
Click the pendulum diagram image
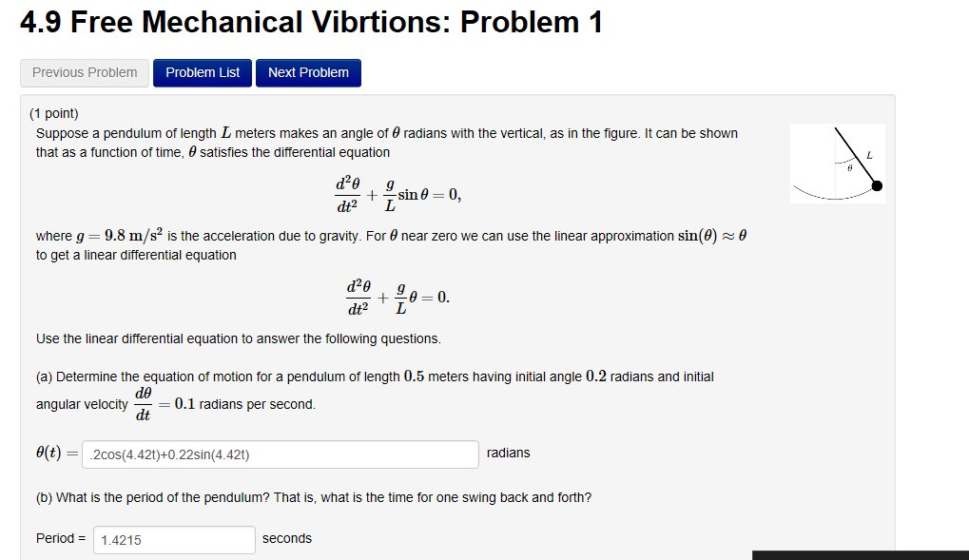click(837, 162)
